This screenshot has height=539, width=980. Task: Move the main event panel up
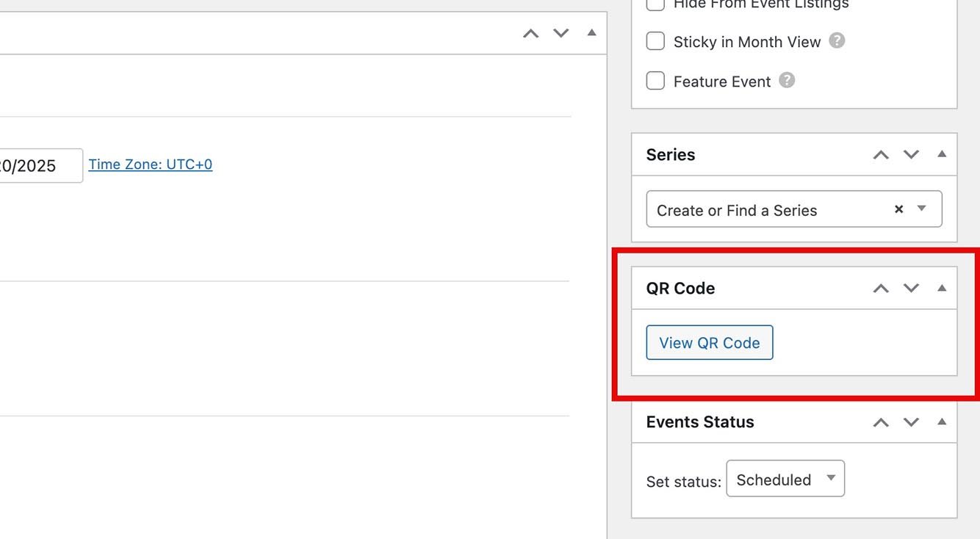point(530,33)
